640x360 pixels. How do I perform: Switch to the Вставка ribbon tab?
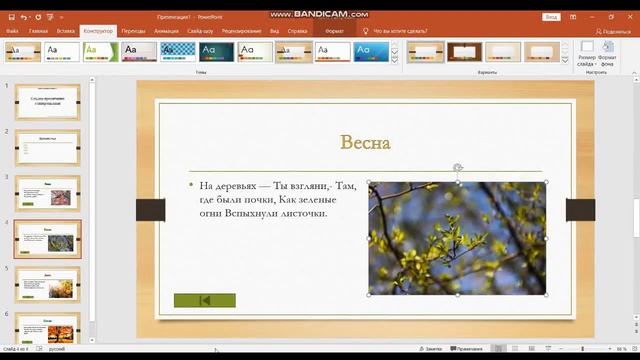coord(65,31)
